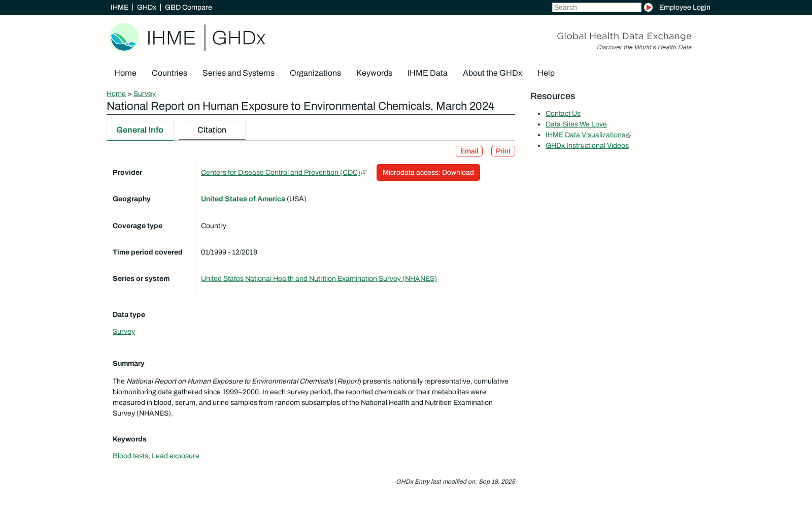Screen dimensions: 812x508
Task: Open the Help menu item
Action: [546, 73]
